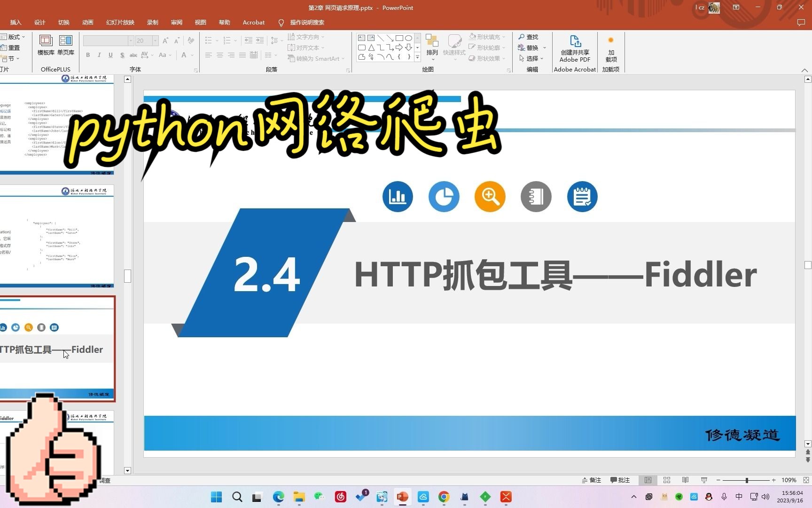Open the 模板库 template library
The height and width of the screenshot is (508, 812).
tap(46, 45)
